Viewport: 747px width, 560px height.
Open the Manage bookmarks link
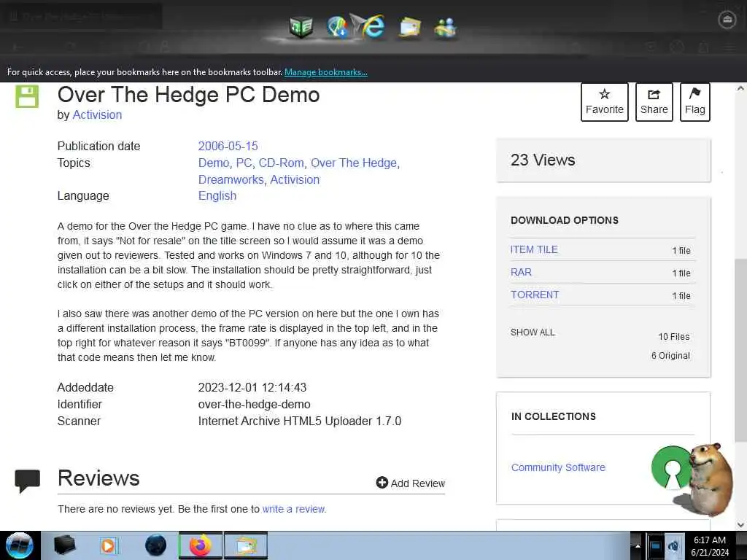(x=326, y=72)
